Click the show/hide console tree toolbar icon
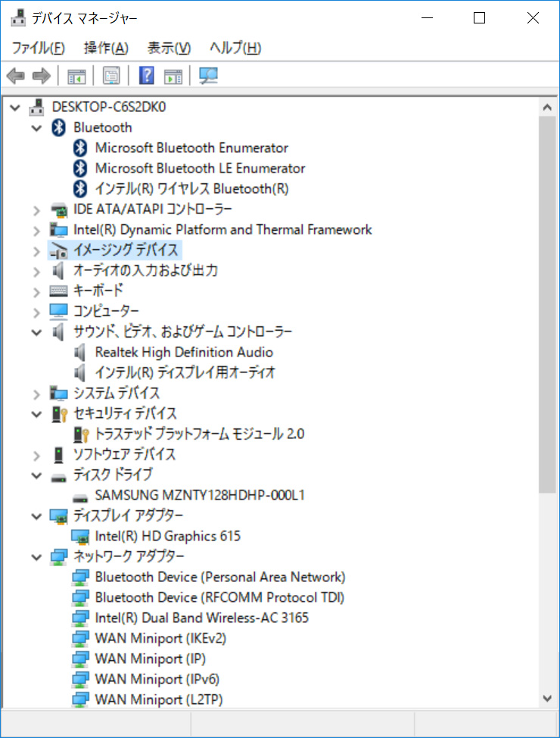The height and width of the screenshot is (738, 560). click(x=76, y=76)
